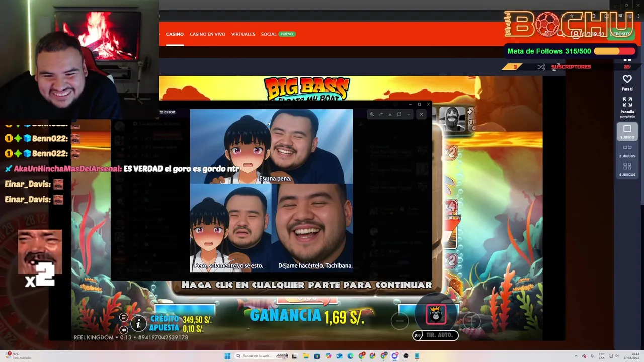
Task: Click the APUESTA 0,10 S/. value
Action: point(193,329)
